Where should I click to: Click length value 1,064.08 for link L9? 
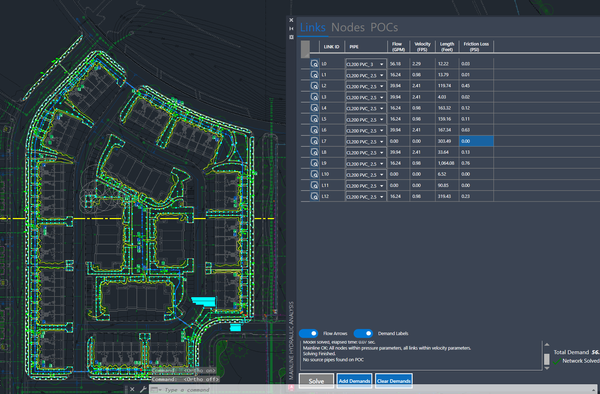tap(447, 163)
